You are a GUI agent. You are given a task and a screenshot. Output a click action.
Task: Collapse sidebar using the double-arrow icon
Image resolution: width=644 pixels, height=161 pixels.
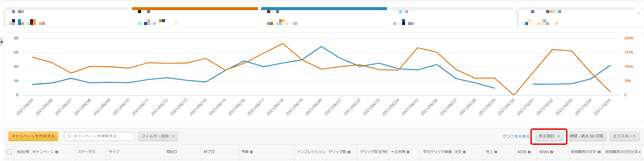click(2, 42)
